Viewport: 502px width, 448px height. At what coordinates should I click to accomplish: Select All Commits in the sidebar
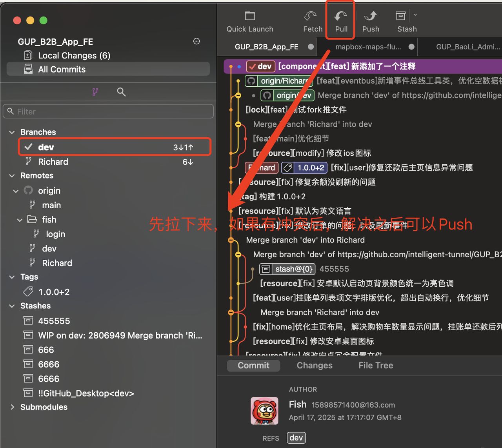(x=108, y=69)
